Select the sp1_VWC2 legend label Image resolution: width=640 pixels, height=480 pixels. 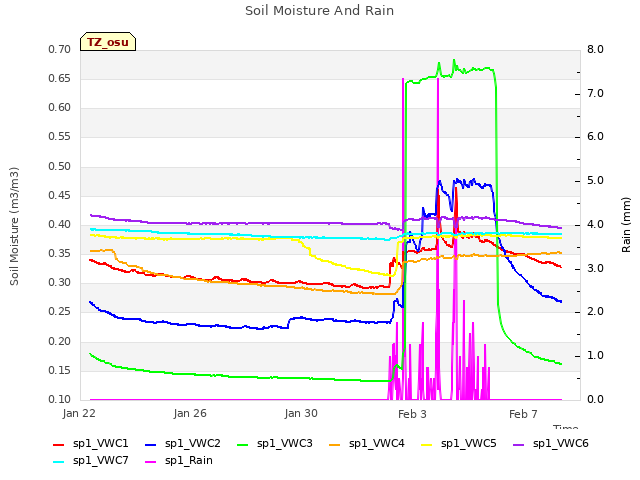click(x=193, y=444)
